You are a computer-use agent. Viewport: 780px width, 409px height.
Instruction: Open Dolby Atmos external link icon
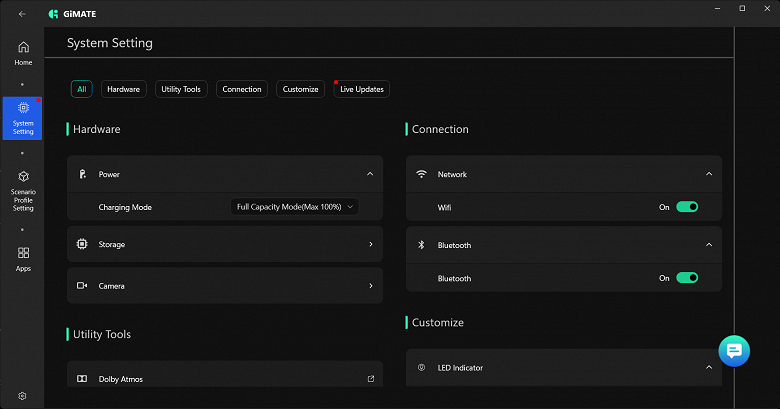370,379
